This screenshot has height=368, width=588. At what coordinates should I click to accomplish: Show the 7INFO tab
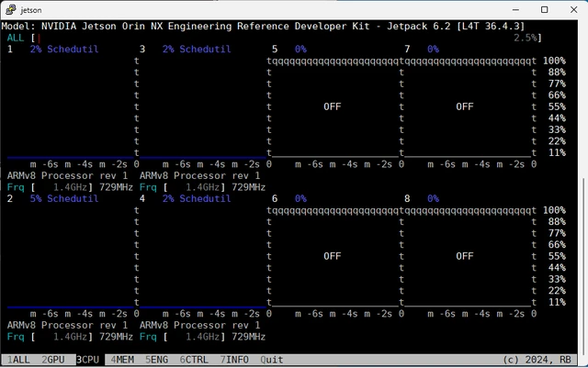pyautogui.click(x=233, y=361)
